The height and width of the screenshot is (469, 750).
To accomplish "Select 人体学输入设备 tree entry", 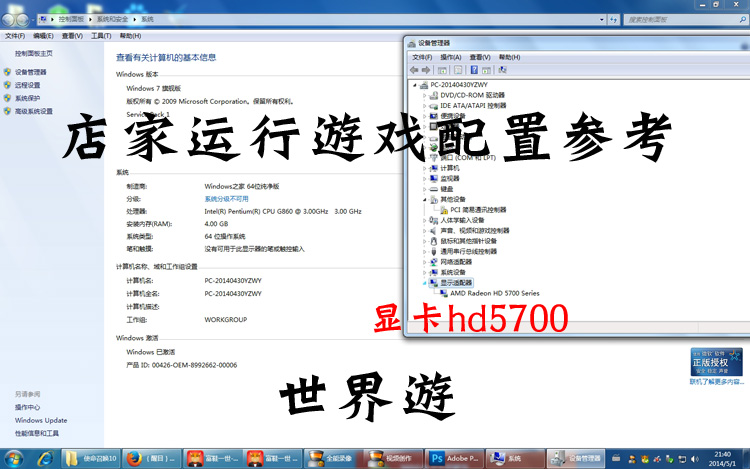I will 462,220.
